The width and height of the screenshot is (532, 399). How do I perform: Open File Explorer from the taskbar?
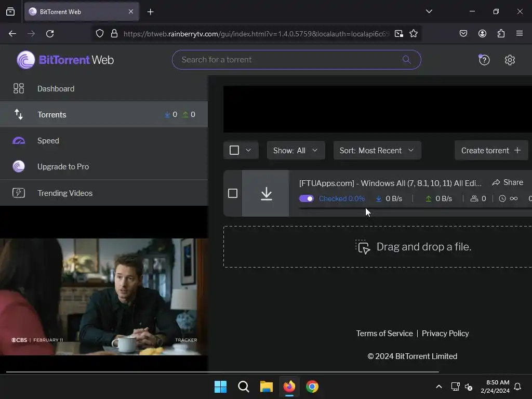[267, 387]
